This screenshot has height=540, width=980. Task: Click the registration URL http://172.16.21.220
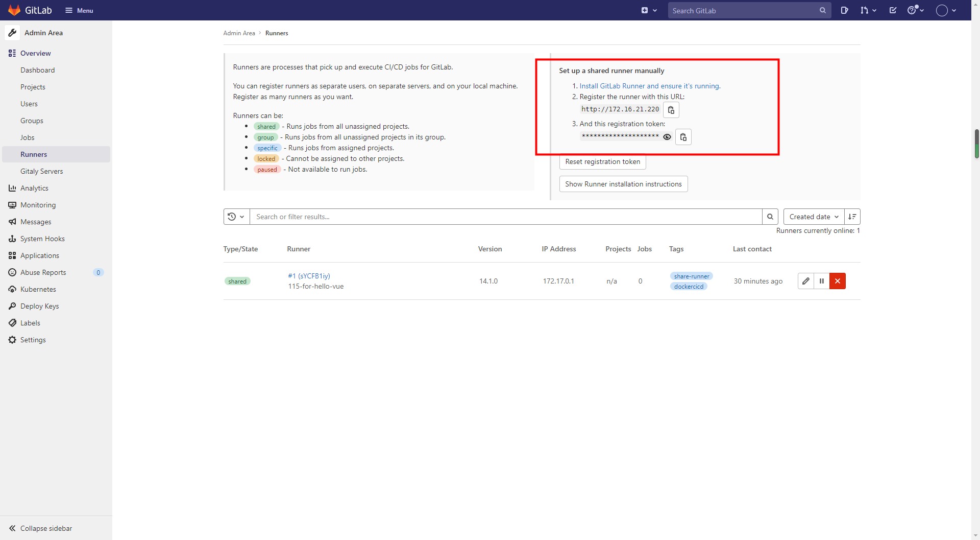[620, 109]
